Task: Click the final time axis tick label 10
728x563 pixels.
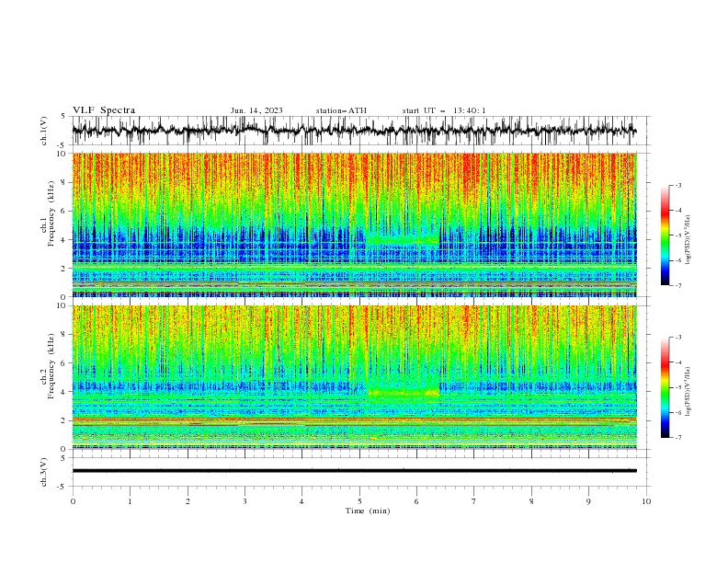Action: (646, 501)
